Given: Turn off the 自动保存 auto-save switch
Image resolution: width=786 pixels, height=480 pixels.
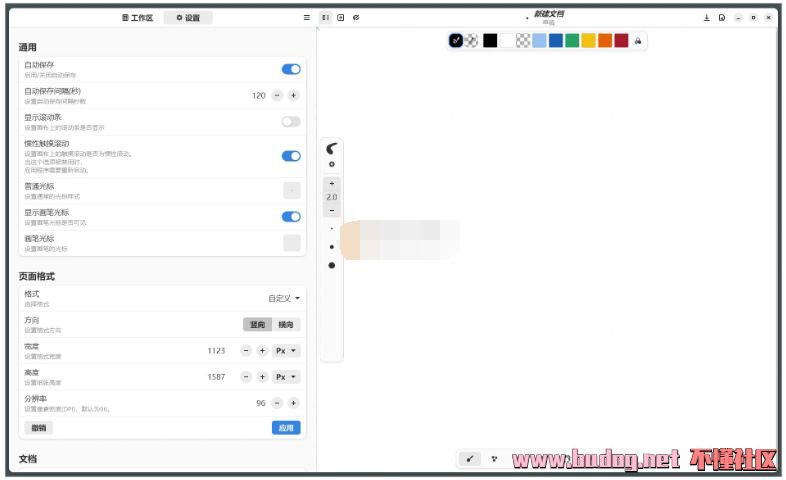Looking at the screenshot, I should point(291,69).
